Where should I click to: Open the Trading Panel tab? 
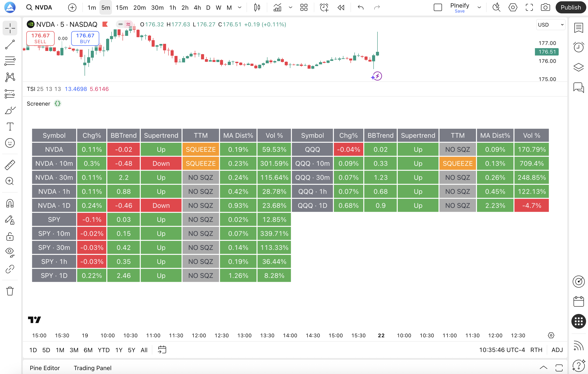point(93,368)
